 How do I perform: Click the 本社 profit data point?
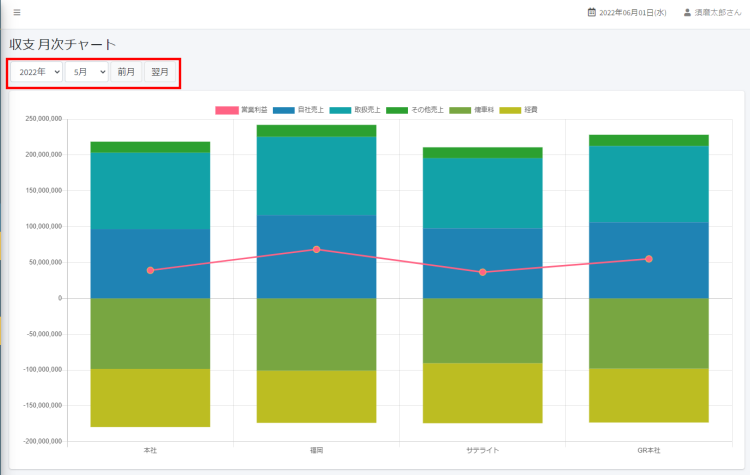point(150,270)
